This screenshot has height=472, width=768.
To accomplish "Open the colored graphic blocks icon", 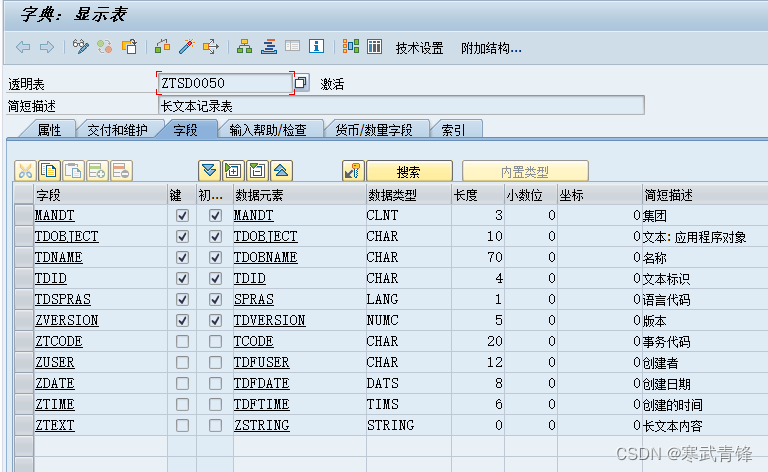I will click(x=351, y=47).
